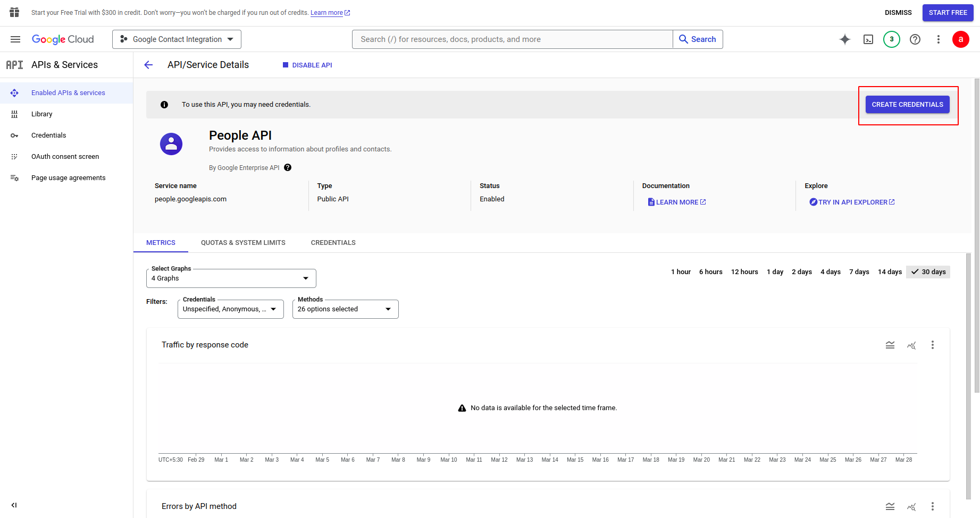The width and height of the screenshot is (980, 518).
Task: Open the hamburger navigation menu
Action: pos(15,39)
